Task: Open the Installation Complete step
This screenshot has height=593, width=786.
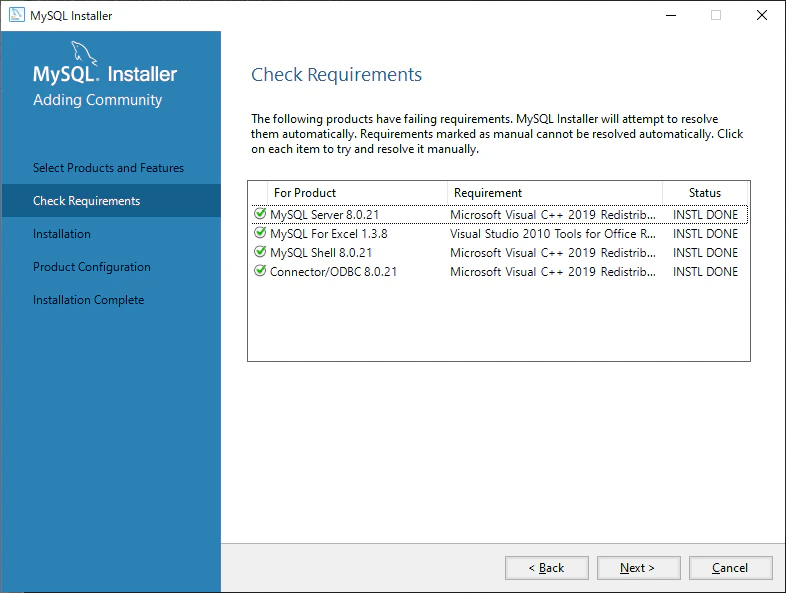Action: (88, 300)
